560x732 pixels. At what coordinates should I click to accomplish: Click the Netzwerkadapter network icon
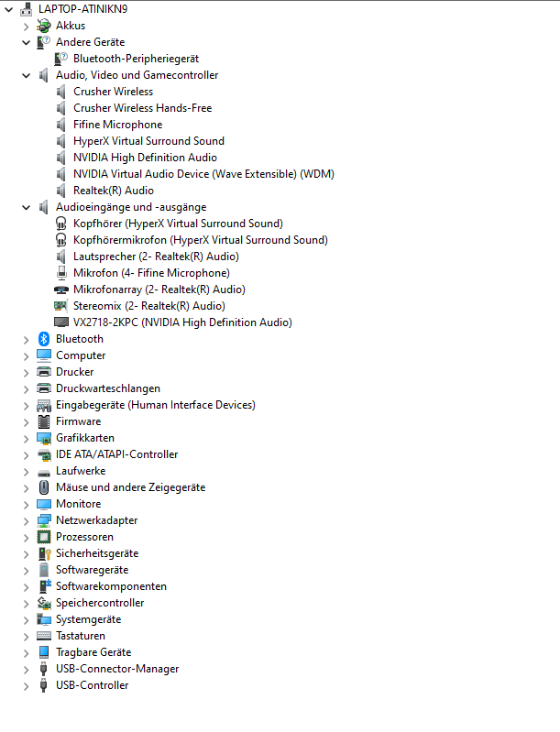44,520
